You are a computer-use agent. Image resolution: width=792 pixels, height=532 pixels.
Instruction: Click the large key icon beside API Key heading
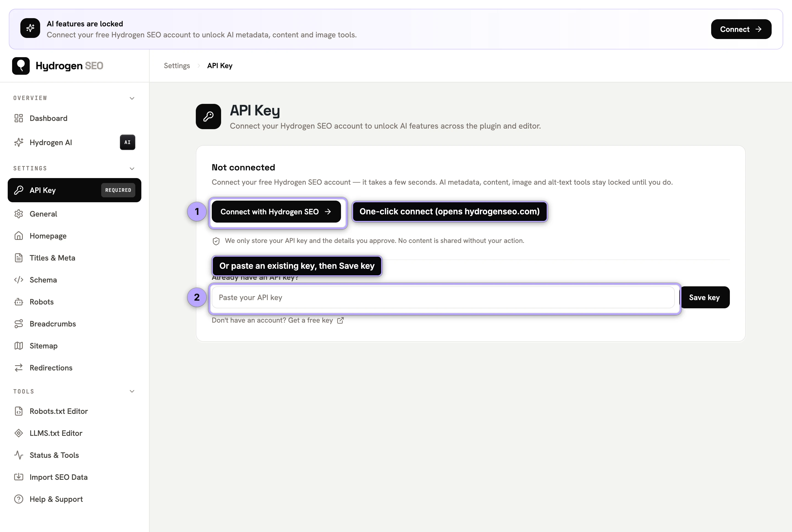(x=208, y=117)
